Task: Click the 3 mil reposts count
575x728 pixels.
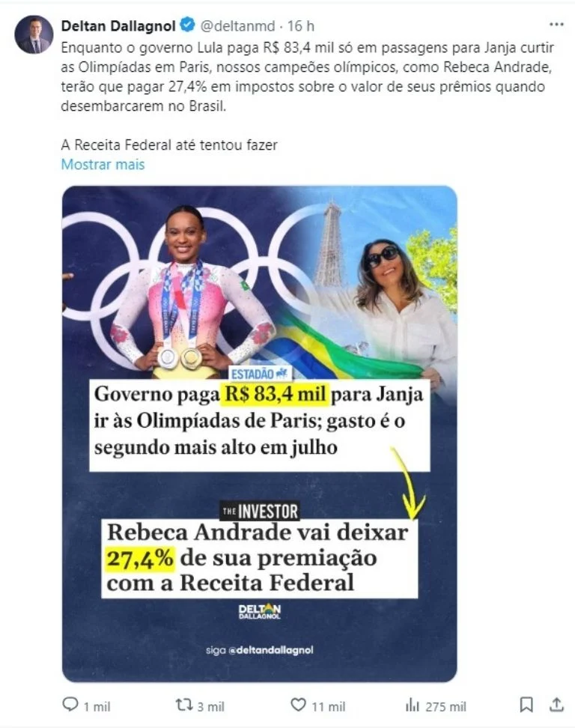Action: [x=210, y=706]
